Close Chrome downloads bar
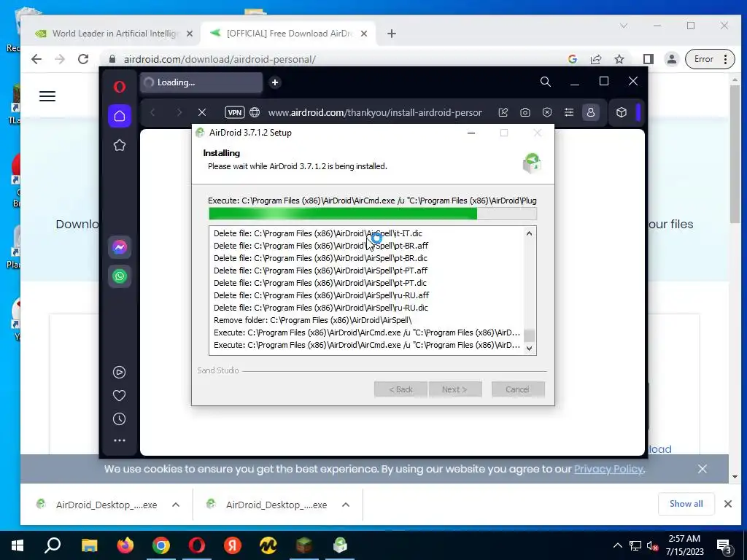747x560 pixels. 728,504
